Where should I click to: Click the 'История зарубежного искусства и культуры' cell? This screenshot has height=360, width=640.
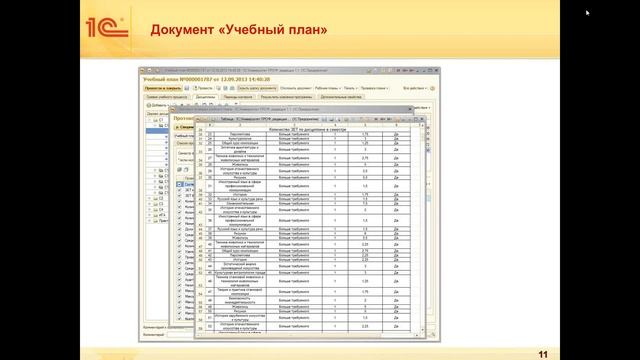click(x=240, y=318)
